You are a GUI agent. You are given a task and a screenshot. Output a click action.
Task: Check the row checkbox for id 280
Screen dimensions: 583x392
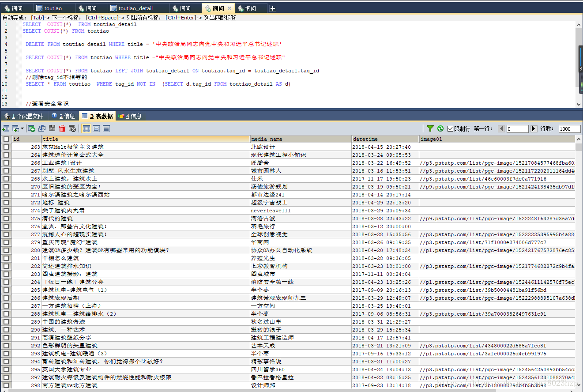coord(6,250)
